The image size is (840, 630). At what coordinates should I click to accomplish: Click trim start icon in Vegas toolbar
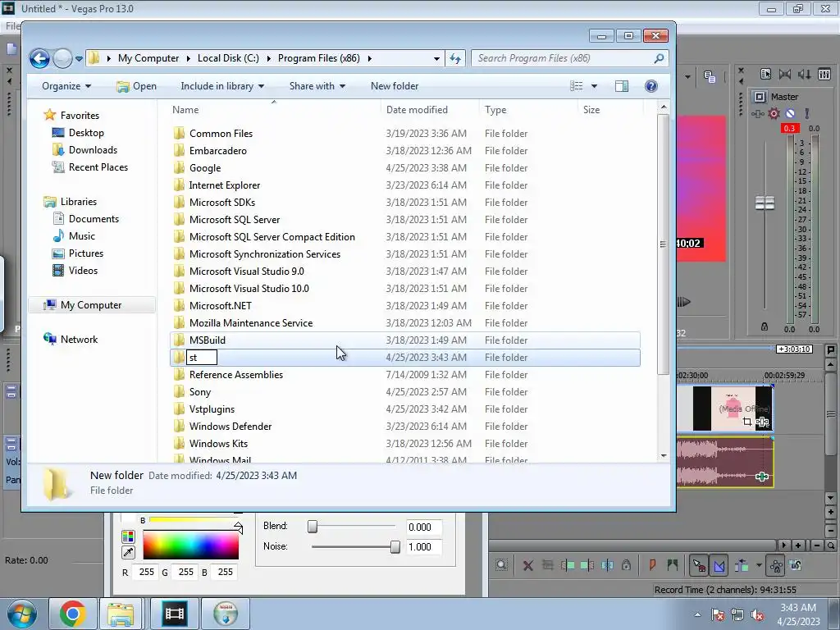click(568, 565)
